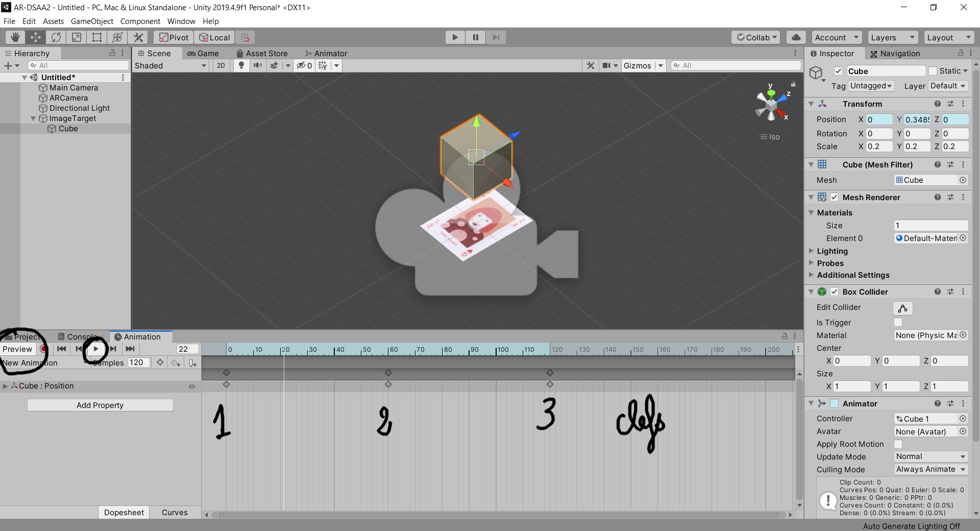Click the Cloud services icon
The image size is (980, 531).
pos(796,37)
